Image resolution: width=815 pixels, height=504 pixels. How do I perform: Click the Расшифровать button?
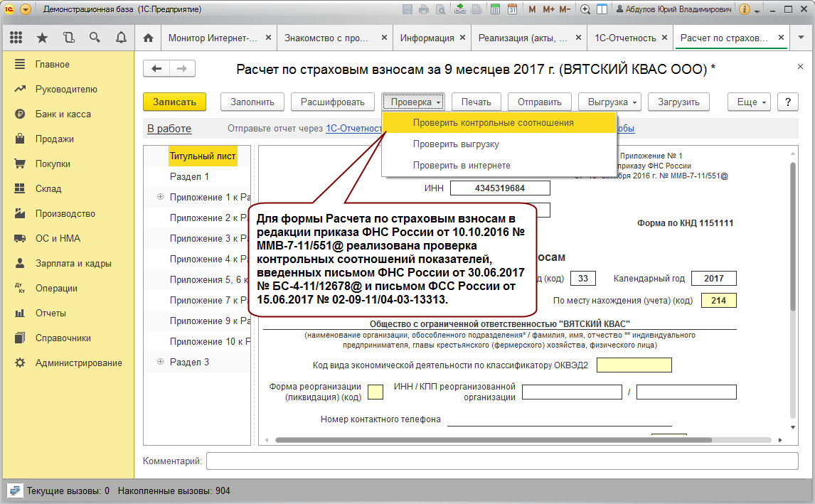[333, 102]
